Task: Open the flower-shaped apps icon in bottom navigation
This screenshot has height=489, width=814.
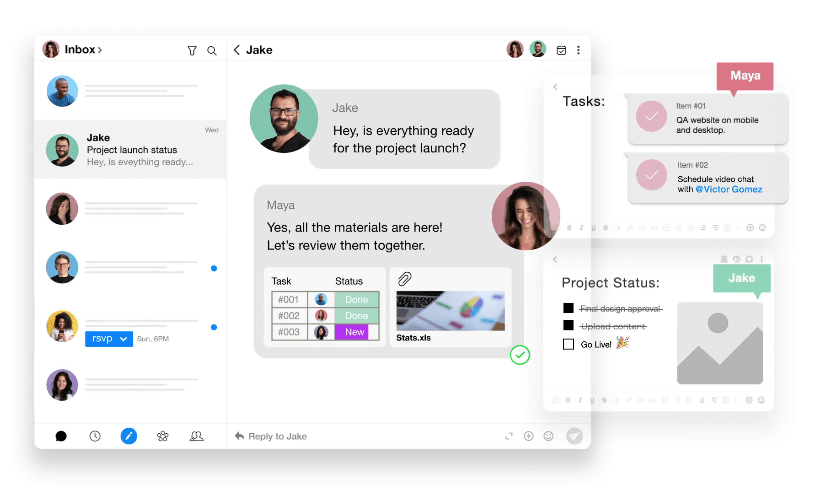Action: [162, 436]
